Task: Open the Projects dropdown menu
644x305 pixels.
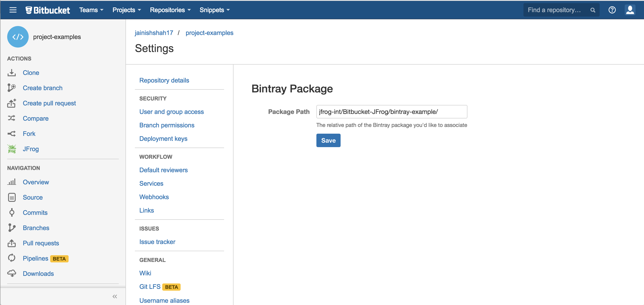Action: point(127,10)
